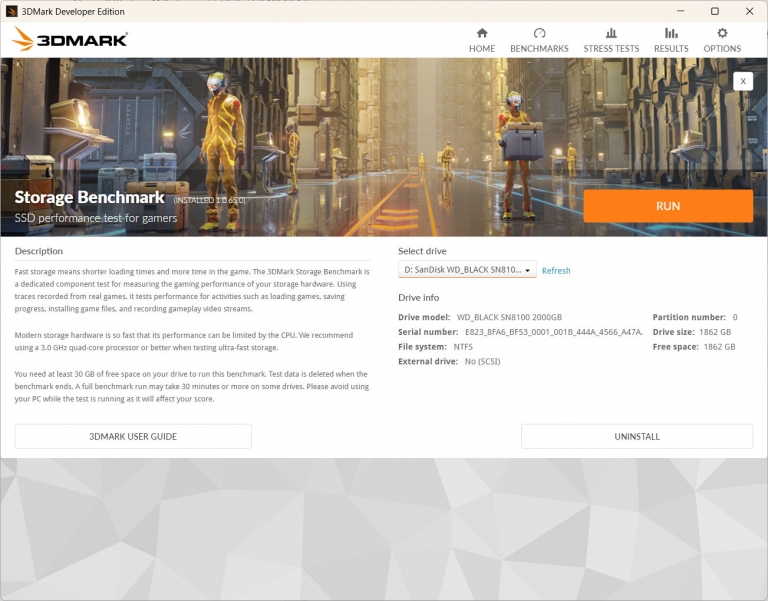768x601 pixels.
Task: Click the BENCHMARKS menu label
Action: (539, 48)
